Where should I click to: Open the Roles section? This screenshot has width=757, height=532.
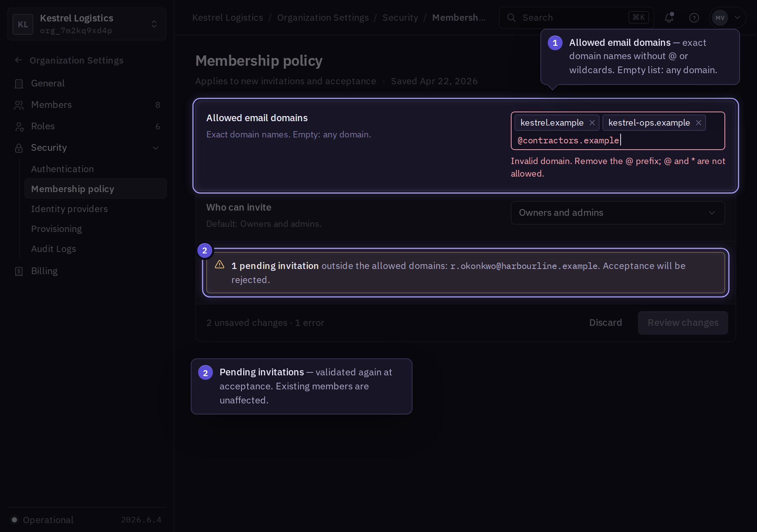click(x=88, y=126)
